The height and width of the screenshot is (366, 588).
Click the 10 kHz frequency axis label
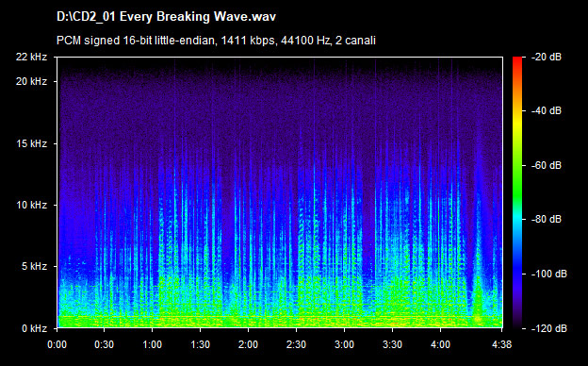click(31, 205)
